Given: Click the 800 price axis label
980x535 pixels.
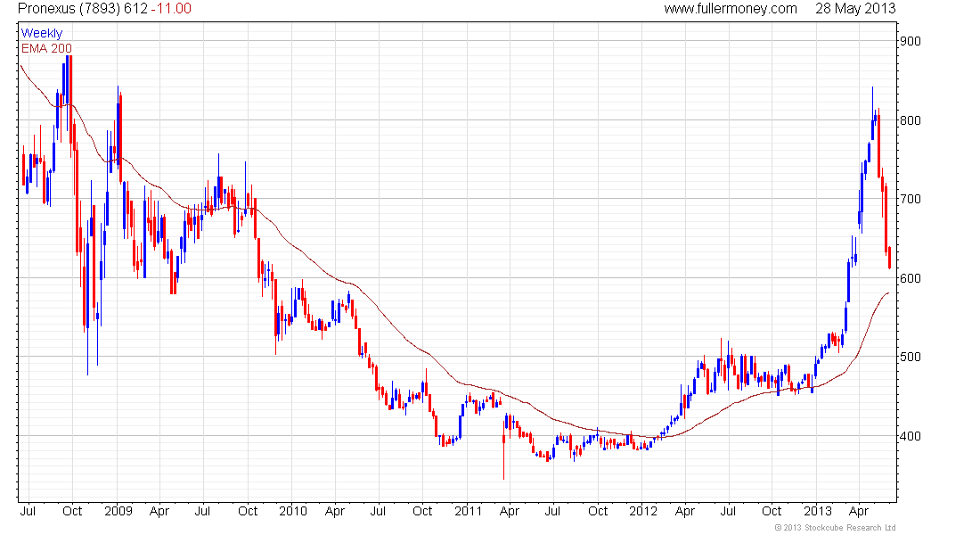Looking at the screenshot, I should pyautogui.click(x=910, y=120).
